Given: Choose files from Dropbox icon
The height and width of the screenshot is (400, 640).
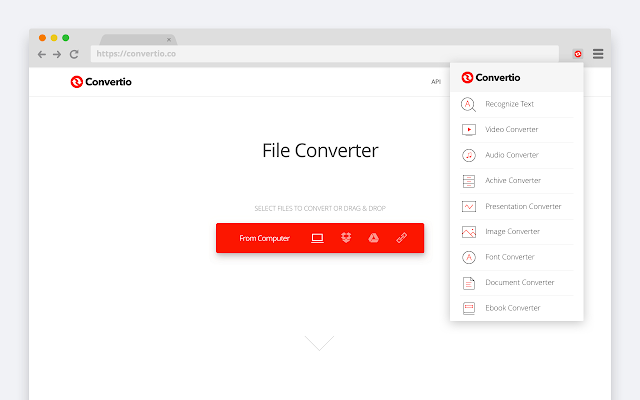Looking at the screenshot, I should (346, 238).
